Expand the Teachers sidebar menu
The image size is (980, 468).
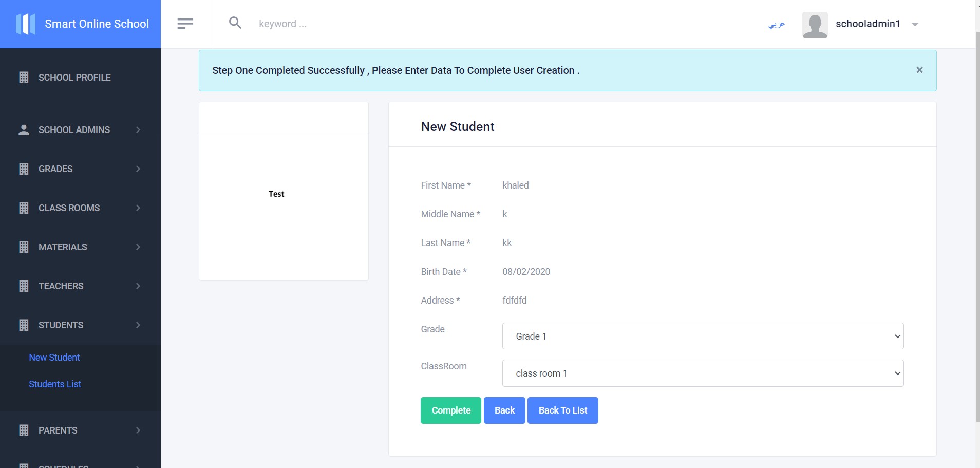[80, 286]
